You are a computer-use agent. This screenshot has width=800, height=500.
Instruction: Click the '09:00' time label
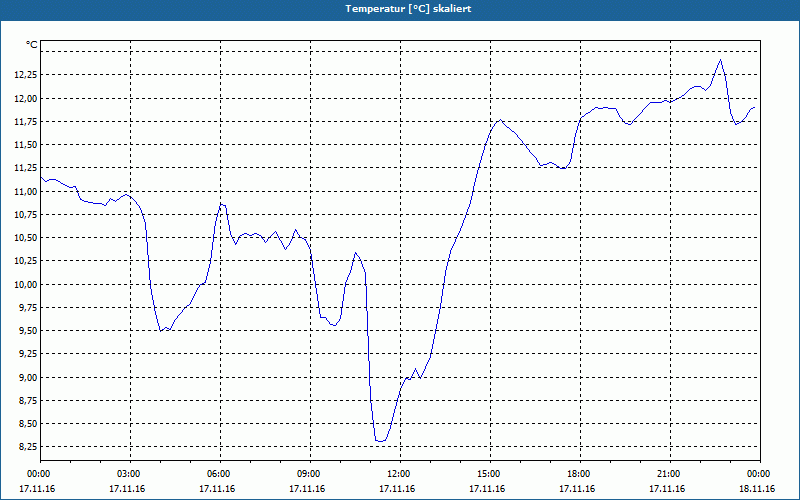308,474
